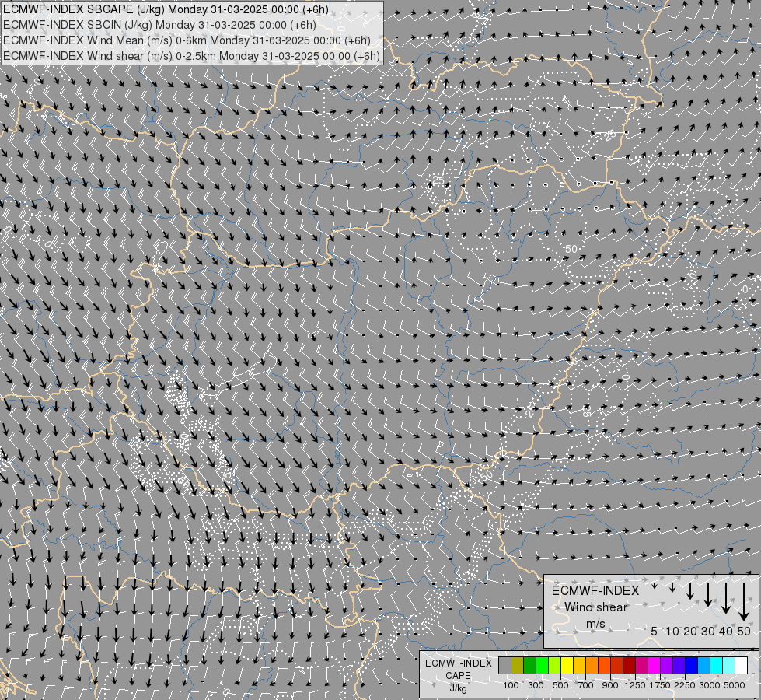Click the 100 CAPE scale value

pos(511,685)
